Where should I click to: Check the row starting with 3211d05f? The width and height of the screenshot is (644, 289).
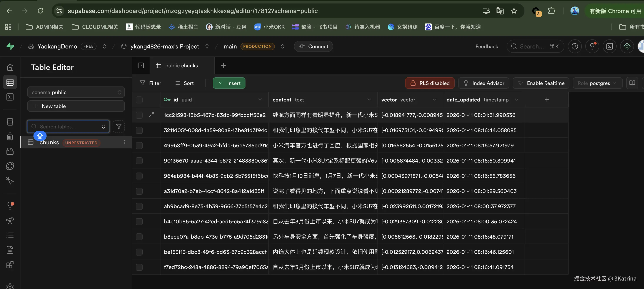139,130
